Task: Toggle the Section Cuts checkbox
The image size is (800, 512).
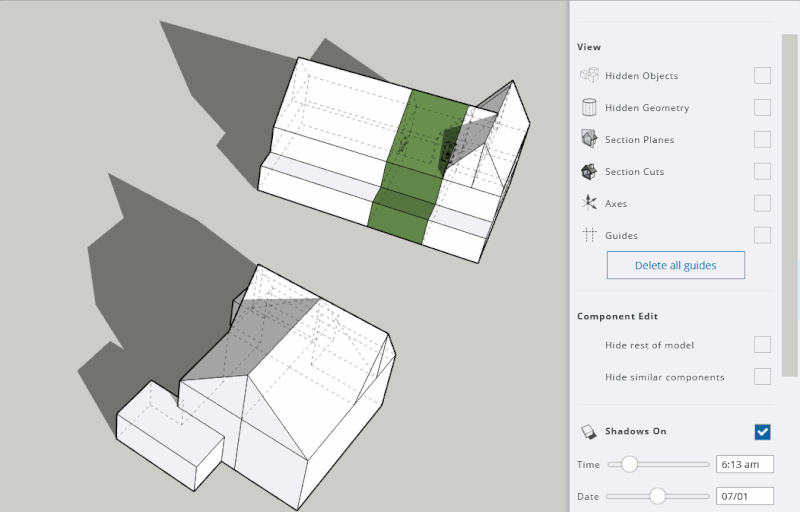Action: [762, 171]
